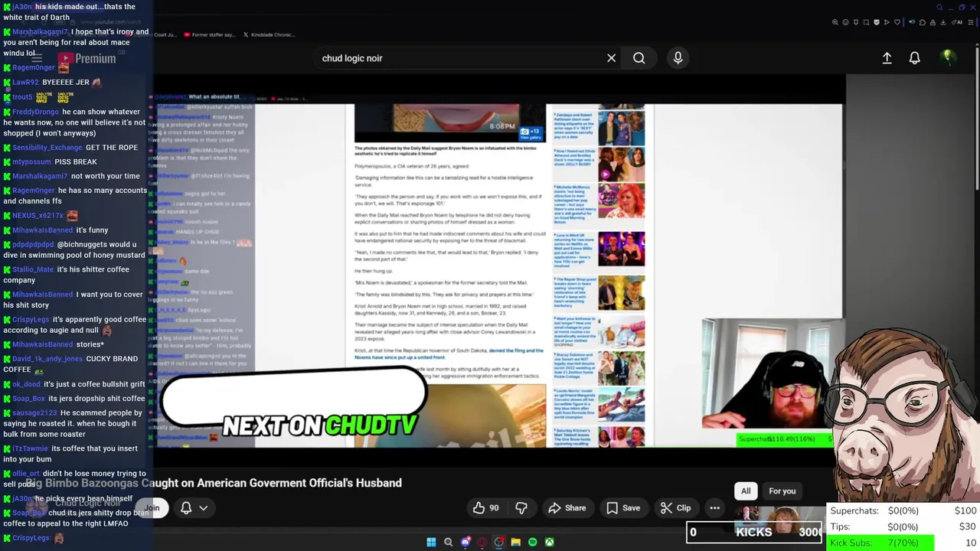
Task: Like the video with 90 likes
Action: point(485,508)
